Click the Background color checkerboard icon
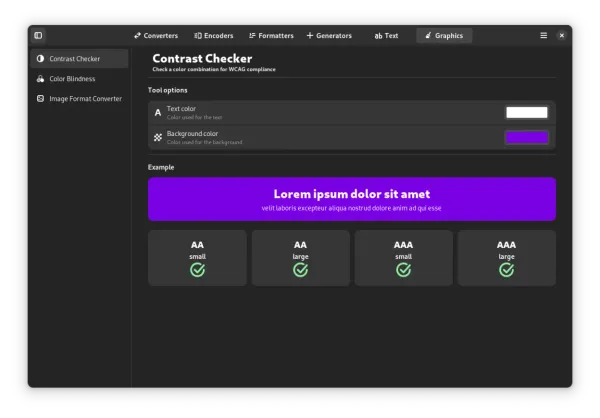The width and height of the screenshot is (600, 418). coord(158,137)
